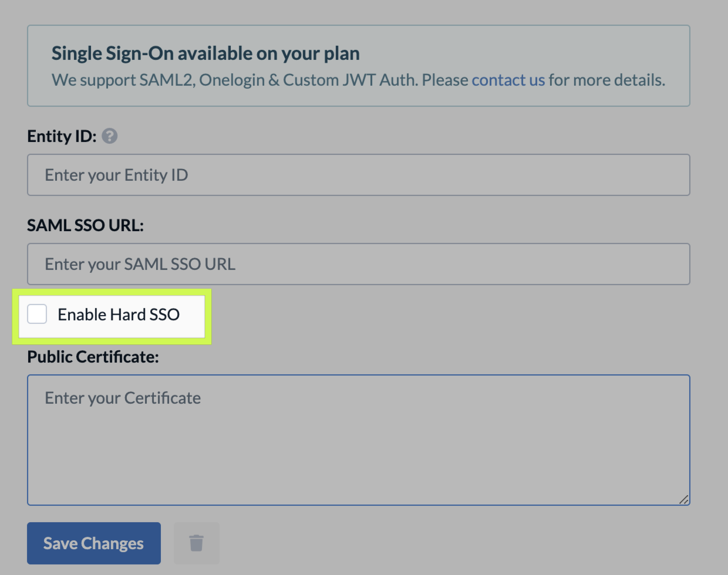728x575 pixels.
Task: Click the 'Enter your SAML SSO URL' placeholder
Action: point(140,264)
